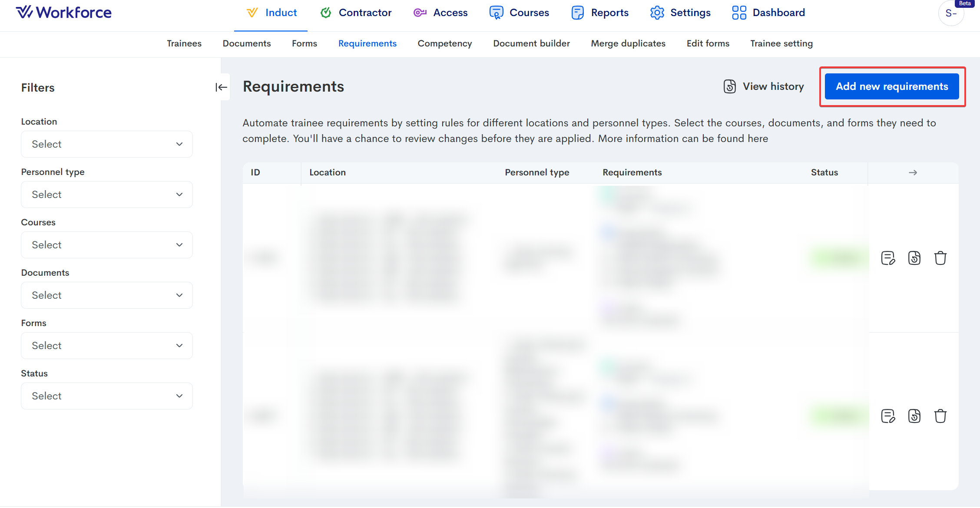Viewport: 980px width, 508px height.
Task: Switch to the Competency sub-tab
Action: click(x=444, y=43)
